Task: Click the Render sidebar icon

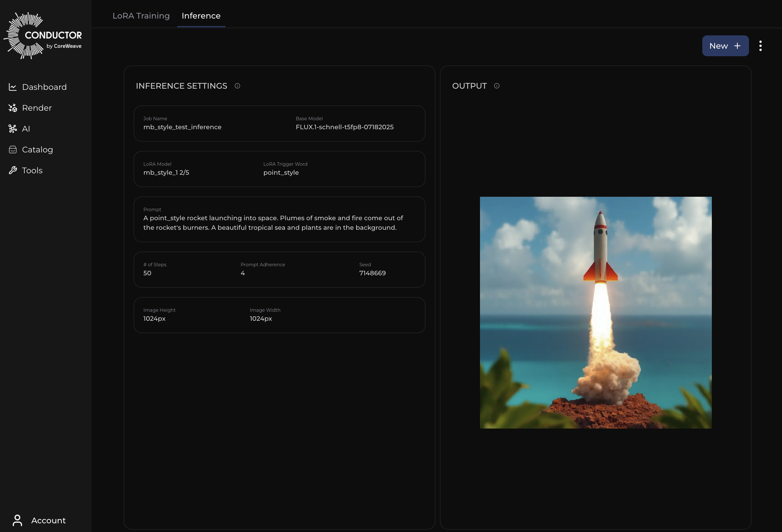Action: (x=13, y=108)
